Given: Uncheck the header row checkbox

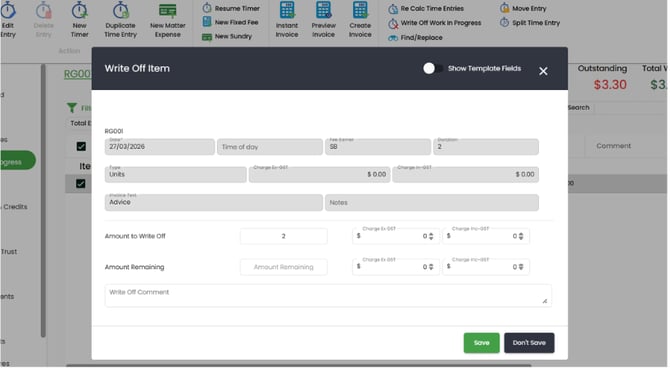Looking at the screenshot, I should click(x=81, y=146).
